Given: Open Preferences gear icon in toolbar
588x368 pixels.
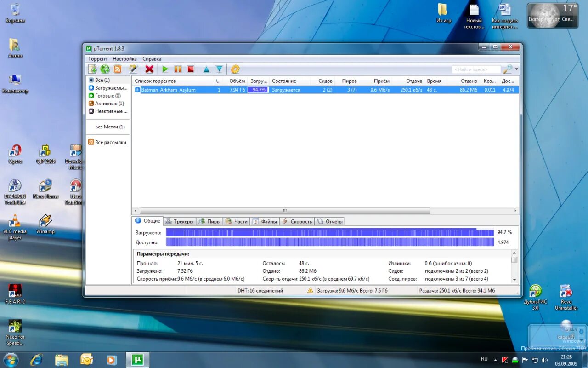Looking at the screenshot, I should point(235,69).
